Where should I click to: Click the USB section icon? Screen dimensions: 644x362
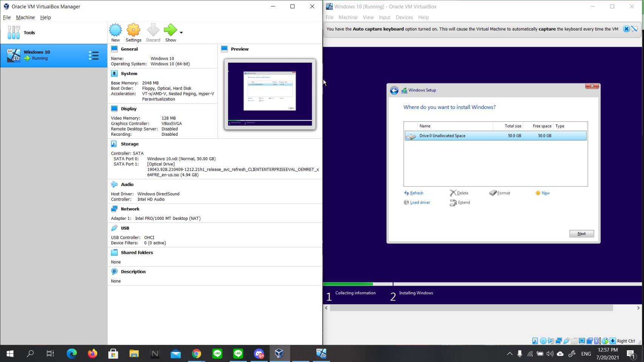point(114,228)
